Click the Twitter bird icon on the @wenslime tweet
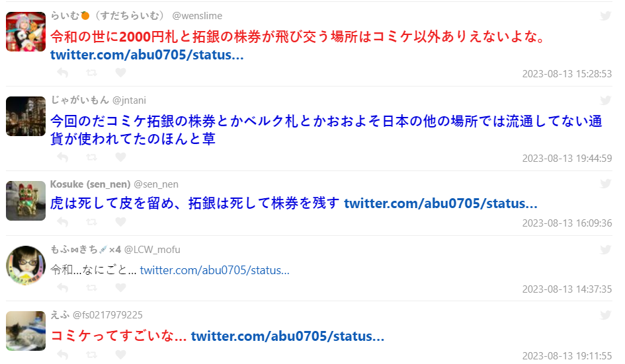Screen dimensions: 625x364 605,16
